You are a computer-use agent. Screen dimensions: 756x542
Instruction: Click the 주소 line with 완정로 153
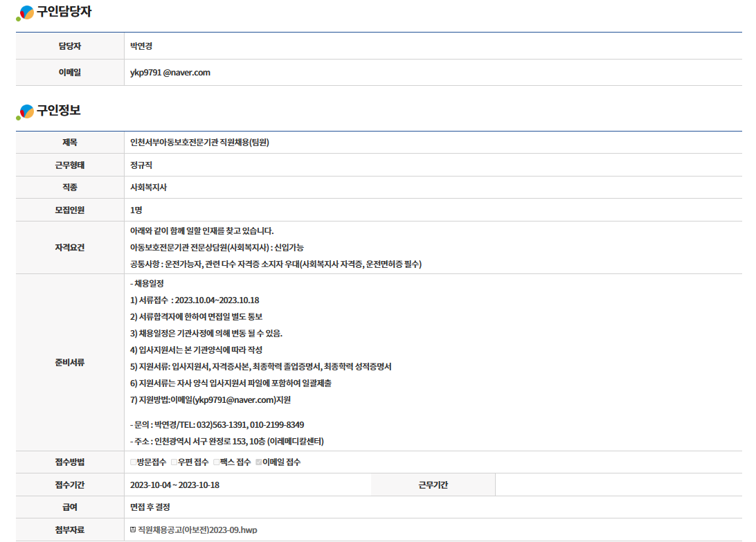click(226, 442)
